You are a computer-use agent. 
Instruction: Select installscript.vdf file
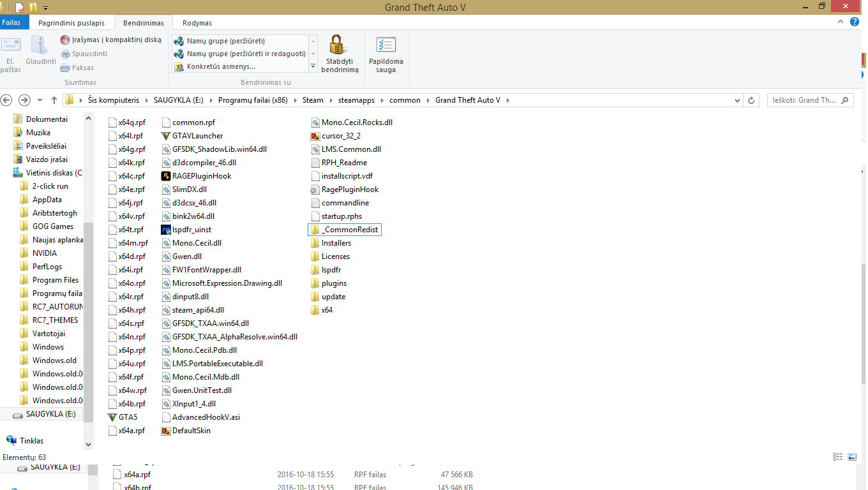[341, 176]
